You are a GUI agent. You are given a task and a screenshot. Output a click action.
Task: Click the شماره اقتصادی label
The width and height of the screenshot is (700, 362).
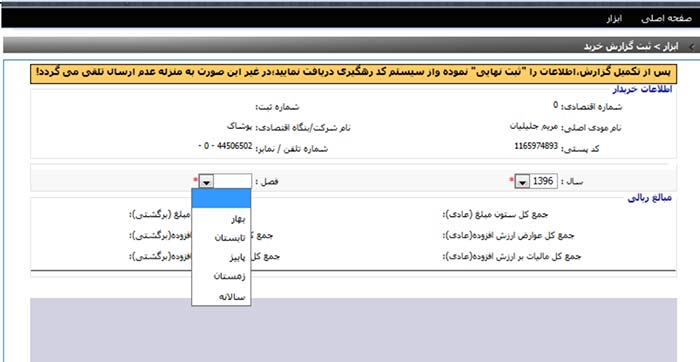click(592, 106)
